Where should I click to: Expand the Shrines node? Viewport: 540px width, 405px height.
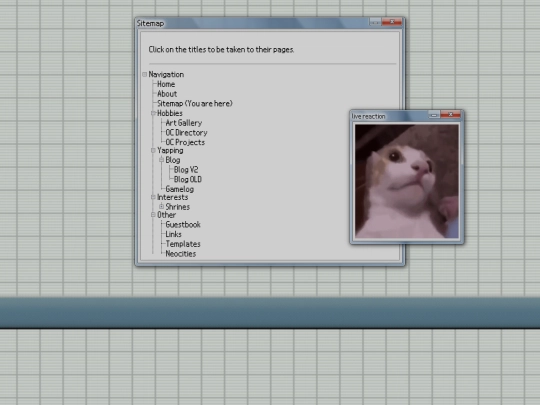(x=162, y=207)
